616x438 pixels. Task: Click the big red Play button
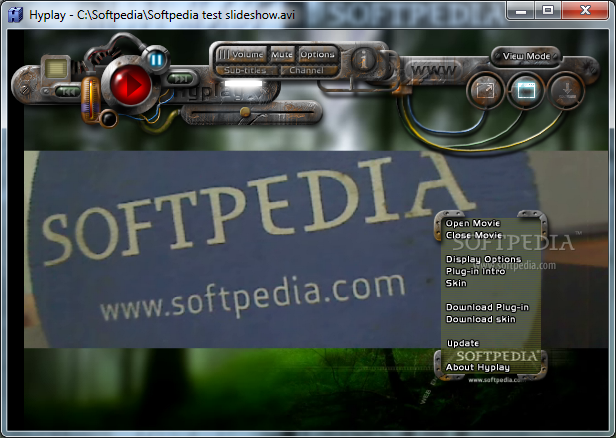tap(130, 84)
